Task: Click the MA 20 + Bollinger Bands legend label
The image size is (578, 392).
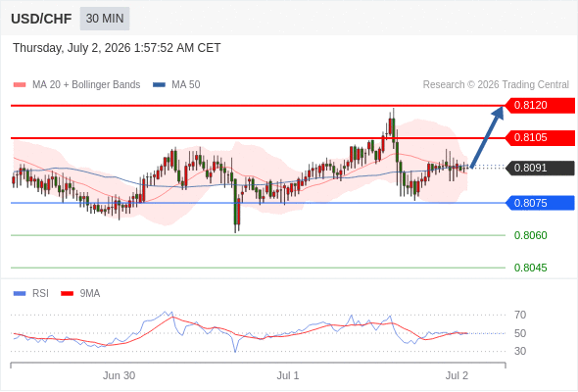Action: click(x=86, y=85)
